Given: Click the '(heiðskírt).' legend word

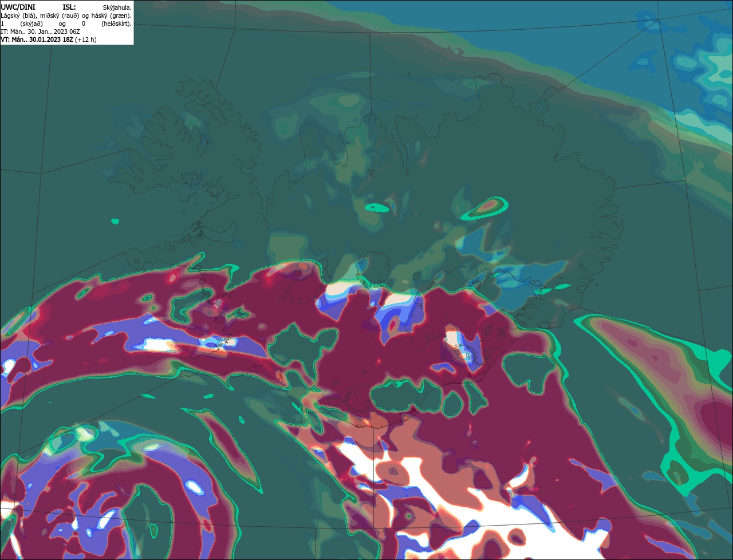Looking at the screenshot, I should 116,23.
